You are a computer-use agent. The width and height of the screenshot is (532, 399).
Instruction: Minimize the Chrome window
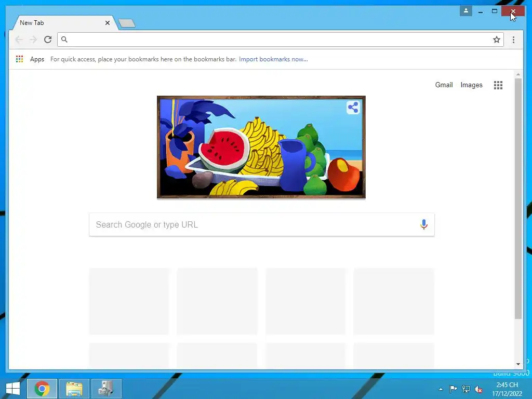coord(481,11)
